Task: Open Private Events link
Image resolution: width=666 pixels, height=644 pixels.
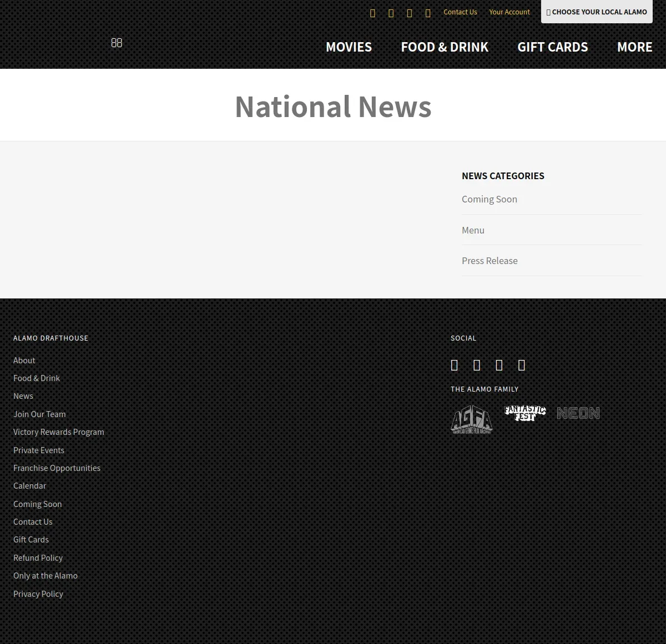Action: pyautogui.click(x=39, y=450)
